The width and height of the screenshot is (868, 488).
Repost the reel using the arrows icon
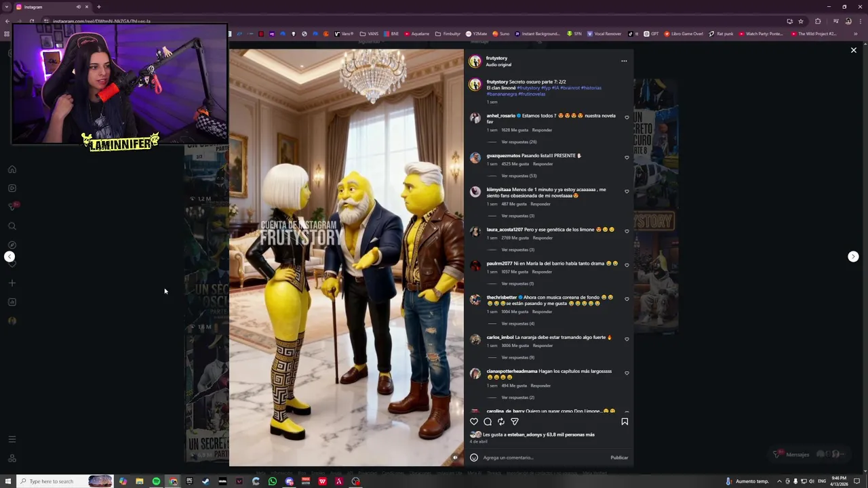501,422
